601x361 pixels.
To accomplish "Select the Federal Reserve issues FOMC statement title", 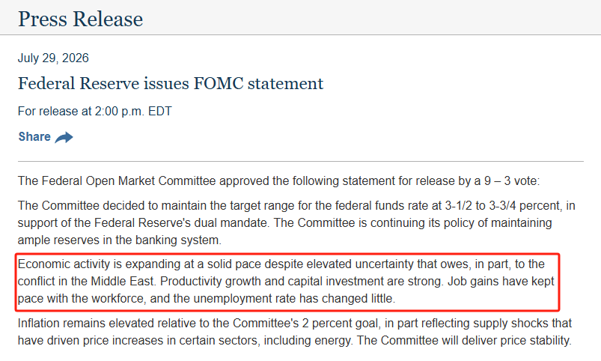I will (x=171, y=84).
